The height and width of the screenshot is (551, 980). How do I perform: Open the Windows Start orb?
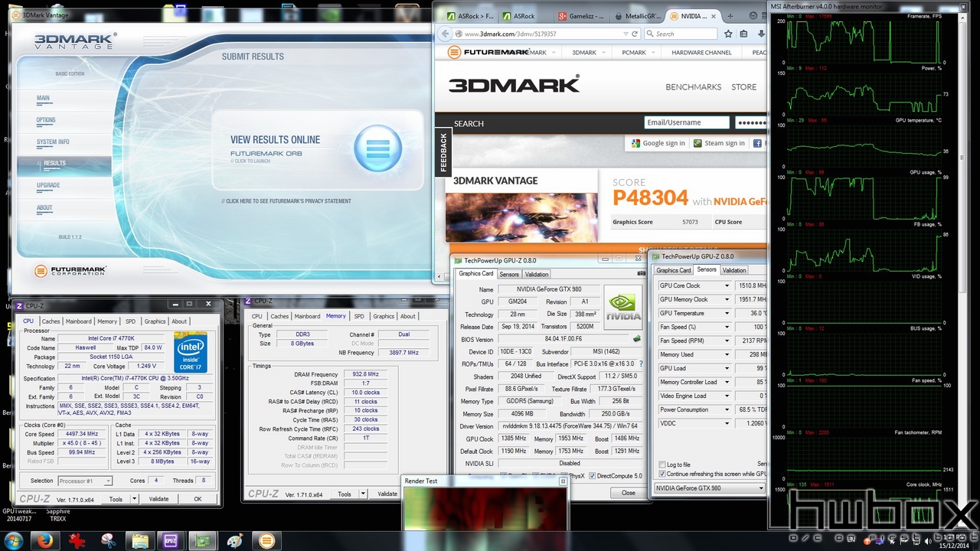coord(15,541)
